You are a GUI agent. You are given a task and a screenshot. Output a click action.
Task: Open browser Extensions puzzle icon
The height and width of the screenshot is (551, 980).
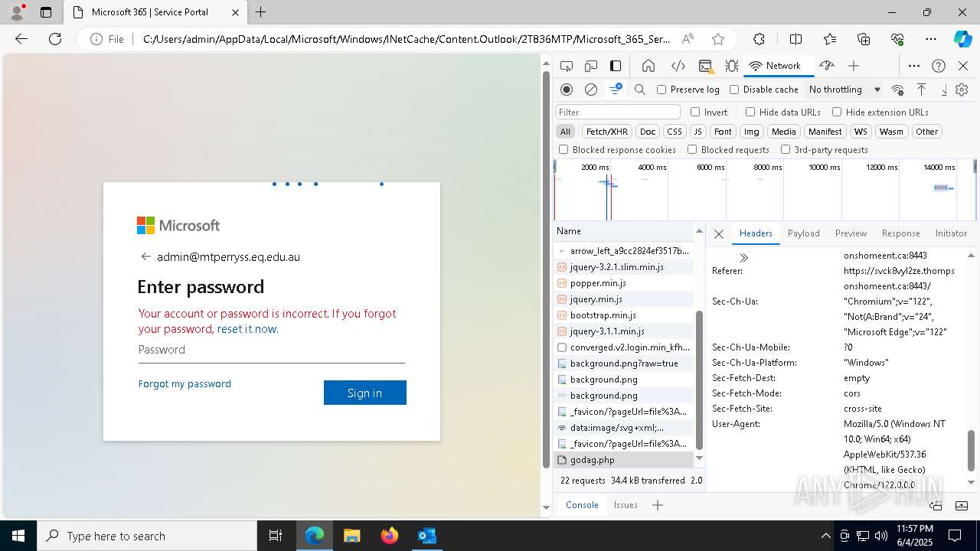coord(759,39)
